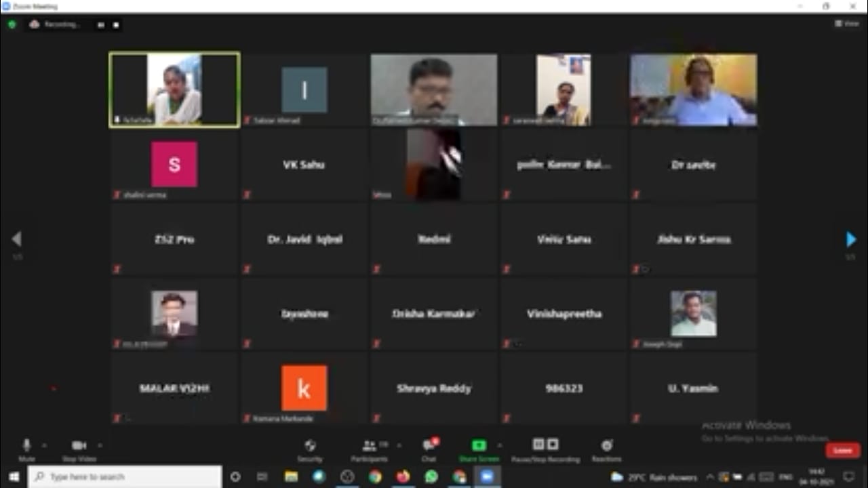Click the Recording status label
This screenshot has width=868, height=488.
61,25
